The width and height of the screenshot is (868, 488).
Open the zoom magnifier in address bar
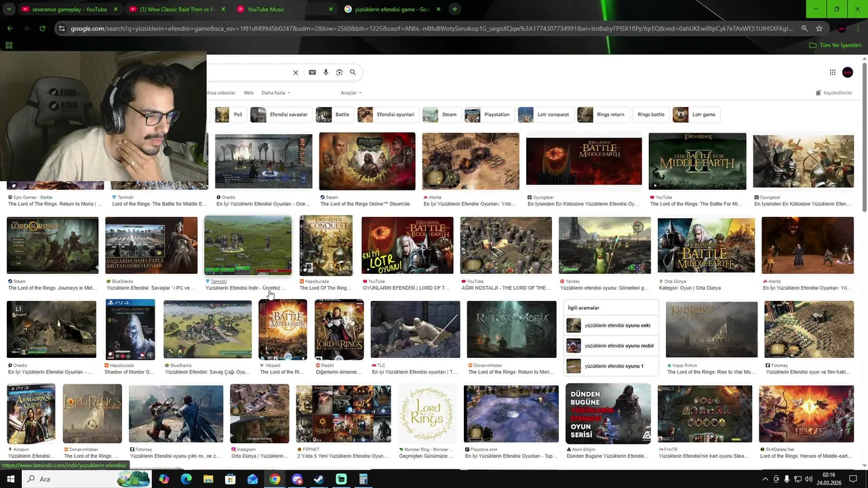(x=804, y=28)
